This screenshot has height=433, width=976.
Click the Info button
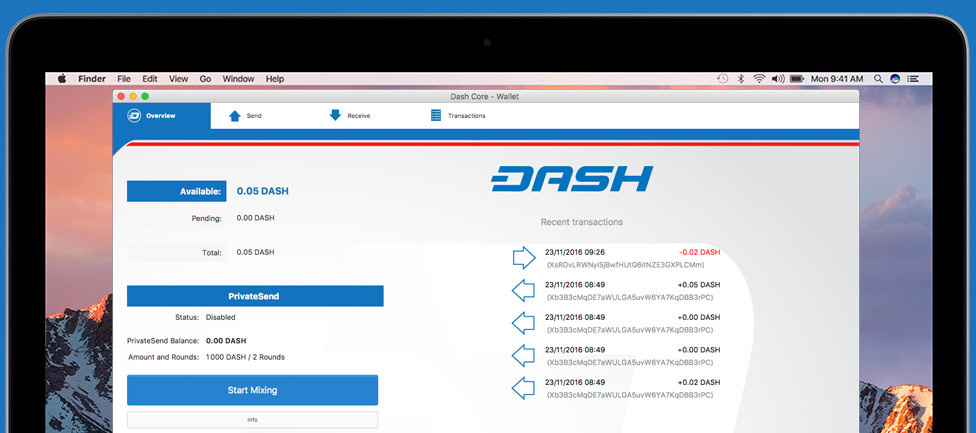pos(253,420)
